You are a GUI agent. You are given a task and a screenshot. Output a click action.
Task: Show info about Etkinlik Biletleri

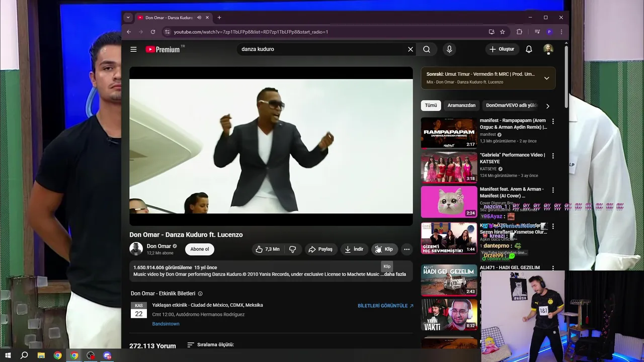[200, 294]
